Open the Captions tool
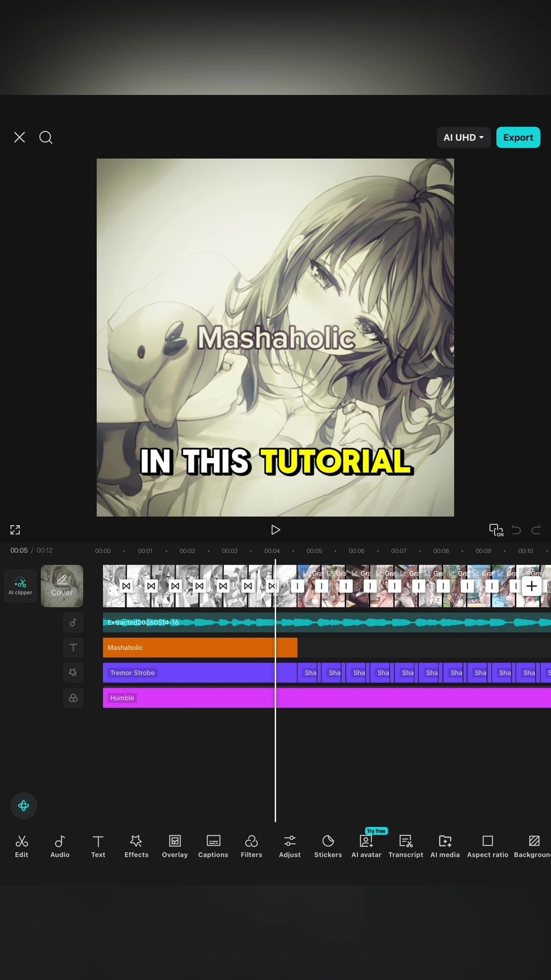The width and height of the screenshot is (551, 980). coord(213,846)
